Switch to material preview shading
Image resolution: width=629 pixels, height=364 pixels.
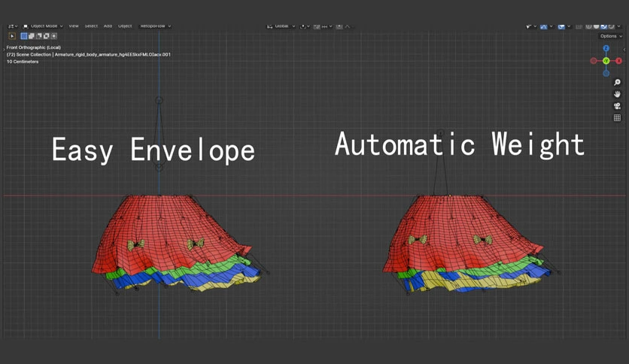[603, 26]
